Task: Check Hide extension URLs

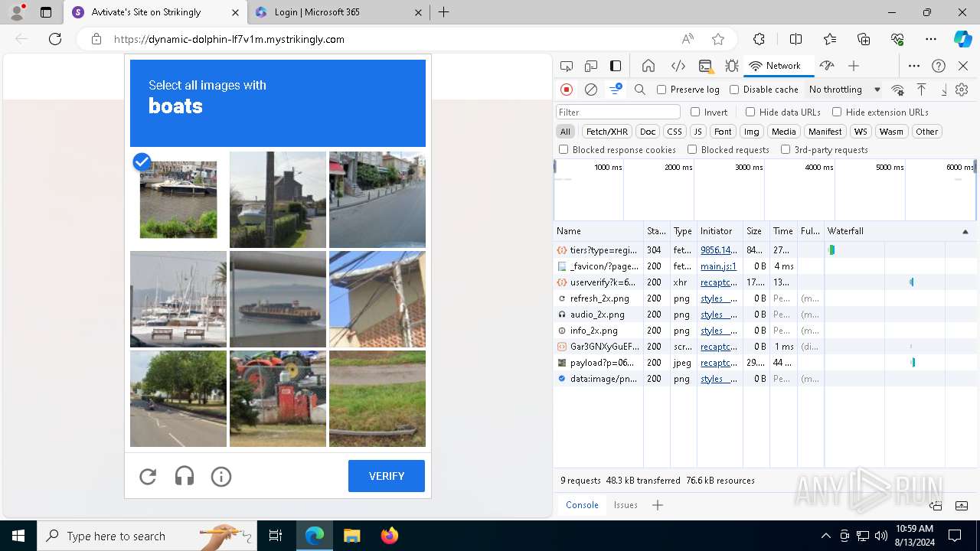Action: click(x=837, y=112)
